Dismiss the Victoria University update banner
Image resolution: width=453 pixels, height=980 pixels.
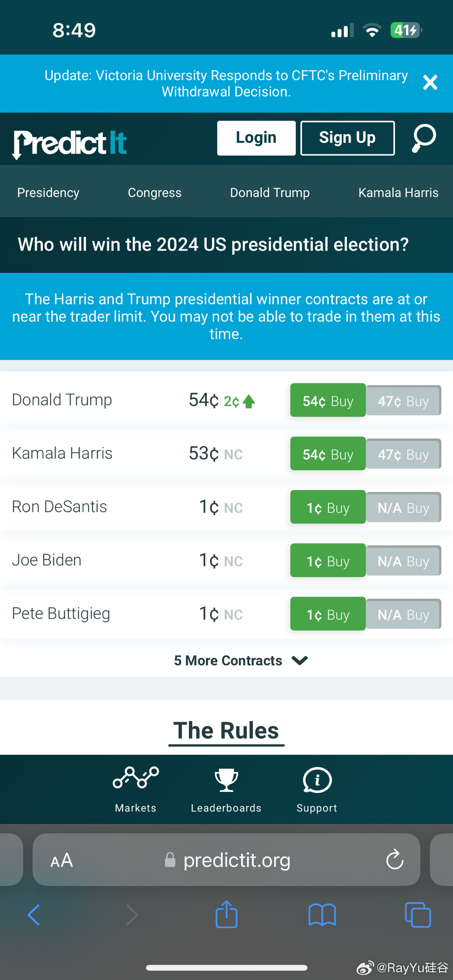(x=430, y=83)
